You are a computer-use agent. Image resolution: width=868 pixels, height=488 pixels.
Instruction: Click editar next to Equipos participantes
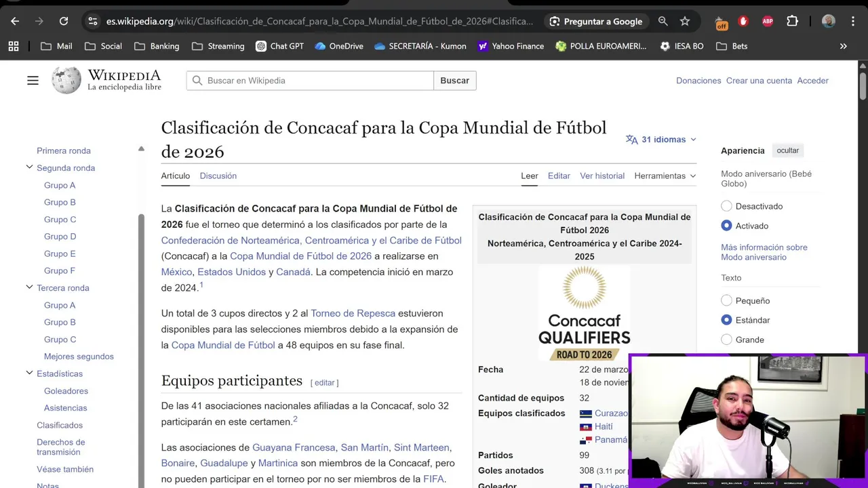point(324,383)
